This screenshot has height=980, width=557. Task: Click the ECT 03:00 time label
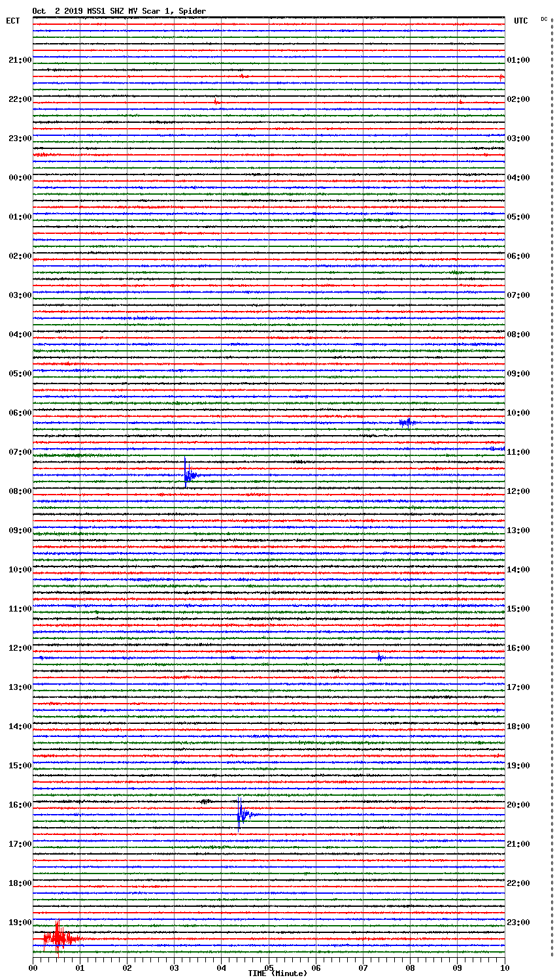(20, 295)
